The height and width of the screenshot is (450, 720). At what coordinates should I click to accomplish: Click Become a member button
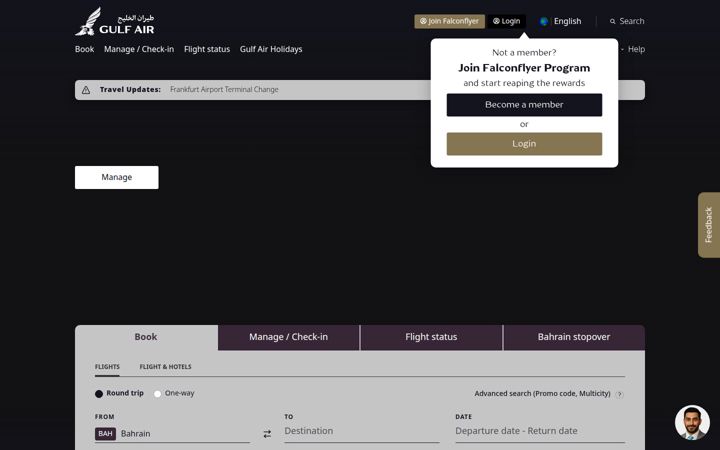(524, 105)
